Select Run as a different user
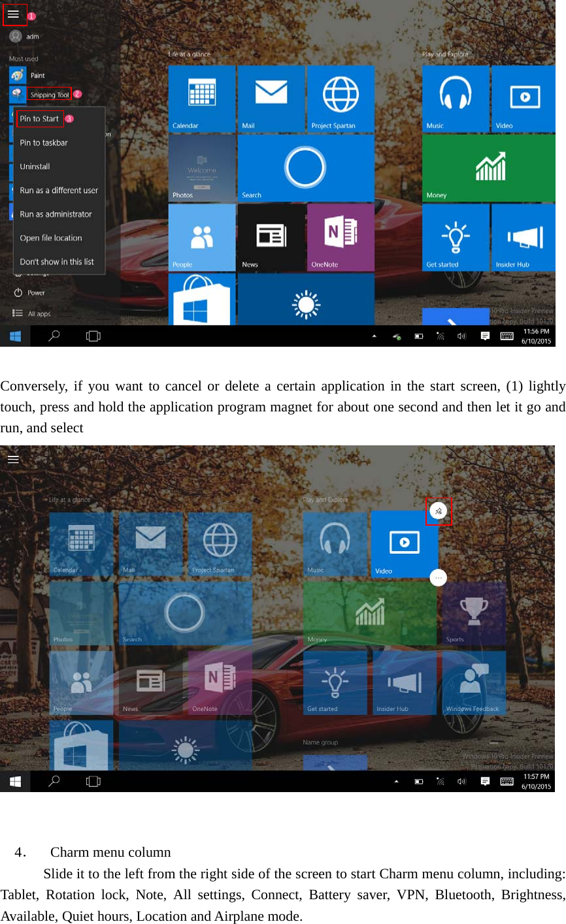 click(59, 190)
